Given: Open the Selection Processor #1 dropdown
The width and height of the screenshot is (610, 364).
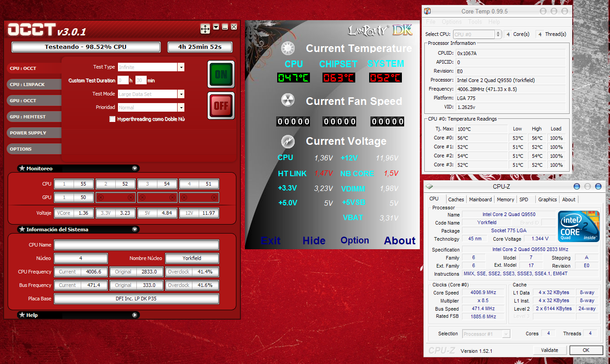Looking at the screenshot, I should coord(486,334).
